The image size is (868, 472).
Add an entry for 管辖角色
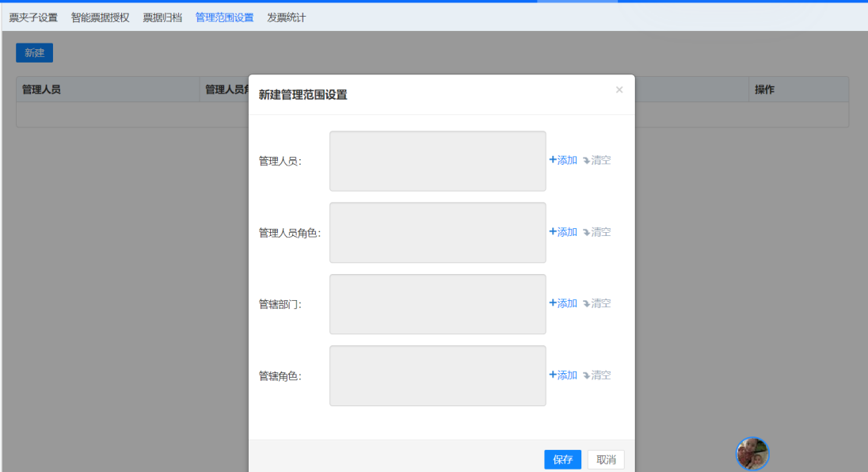pos(563,375)
